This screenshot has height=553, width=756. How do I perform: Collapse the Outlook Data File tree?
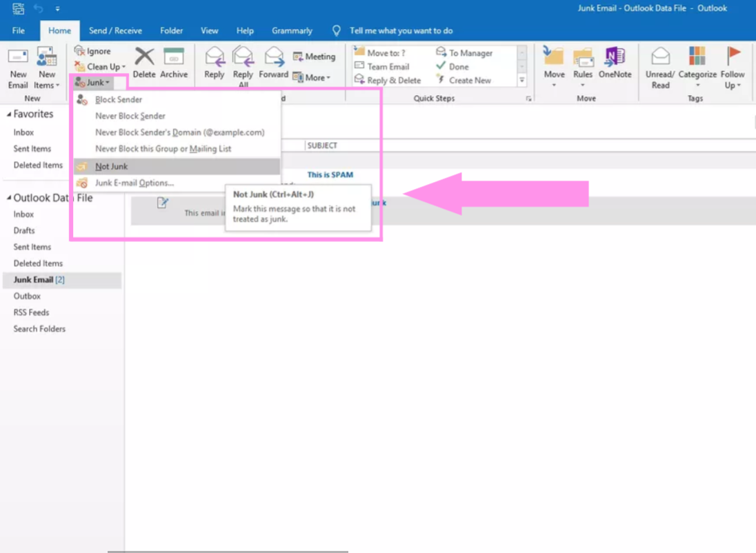tap(8, 199)
